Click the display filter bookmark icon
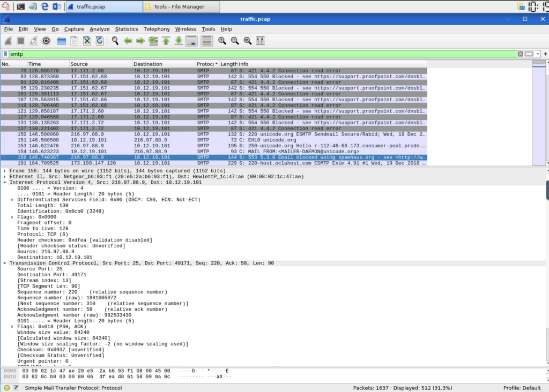Viewport: 549px width, 392px height. (5, 54)
